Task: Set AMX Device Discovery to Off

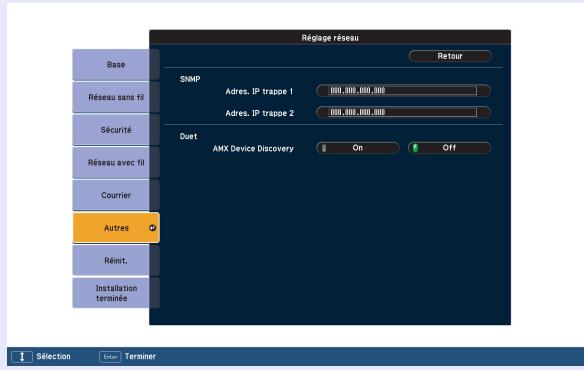Action: point(449,148)
